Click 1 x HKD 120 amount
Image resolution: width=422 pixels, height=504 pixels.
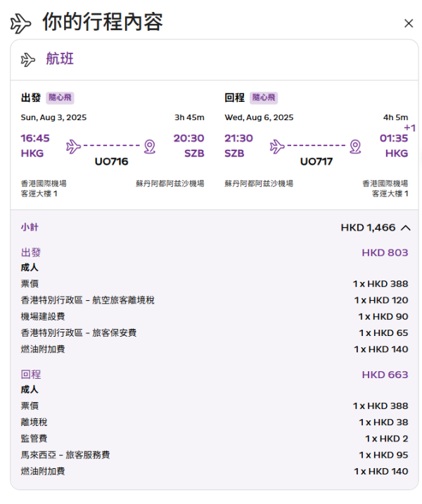tap(381, 300)
